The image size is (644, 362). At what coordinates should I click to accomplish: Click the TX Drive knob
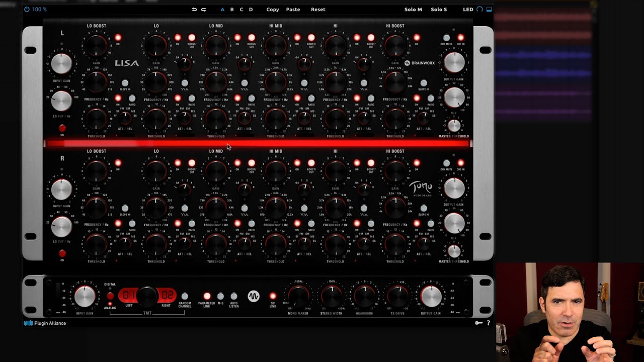[x=397, y=296]
